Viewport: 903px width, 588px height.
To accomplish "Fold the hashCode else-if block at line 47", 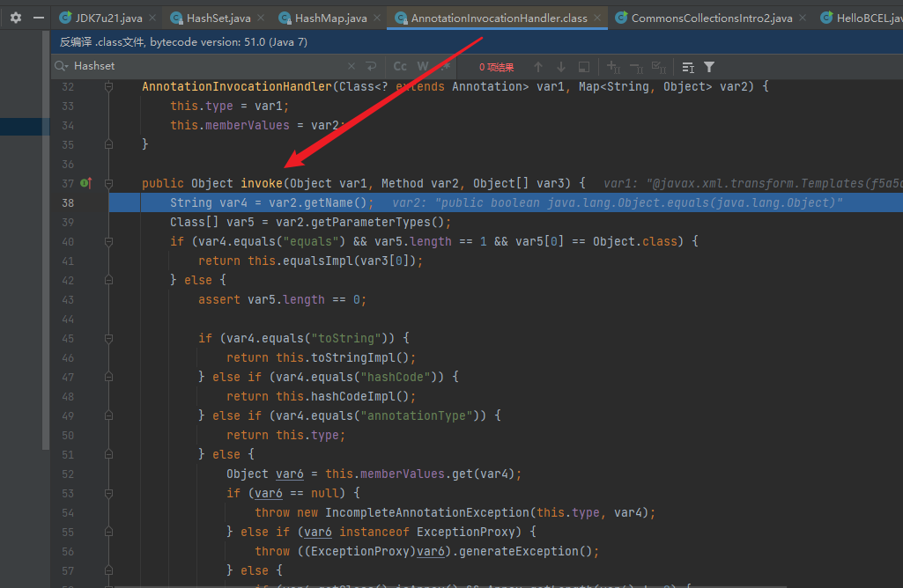I will point(108,377).
